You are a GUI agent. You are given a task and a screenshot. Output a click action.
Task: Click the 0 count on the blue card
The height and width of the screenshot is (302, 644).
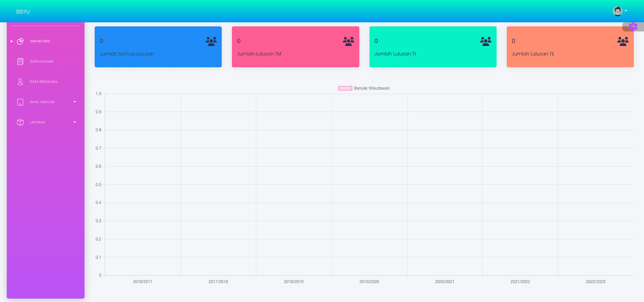(x=101, y=41)
